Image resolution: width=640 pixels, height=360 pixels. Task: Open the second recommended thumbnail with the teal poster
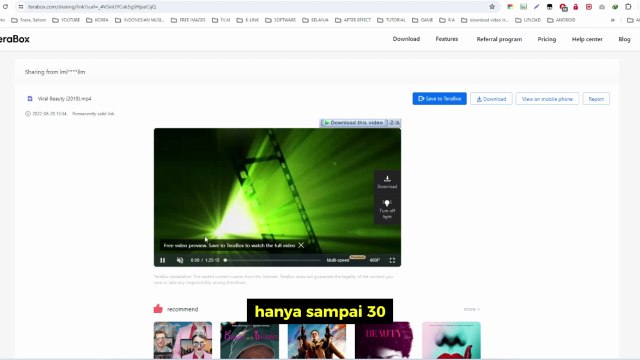[249, 340]
